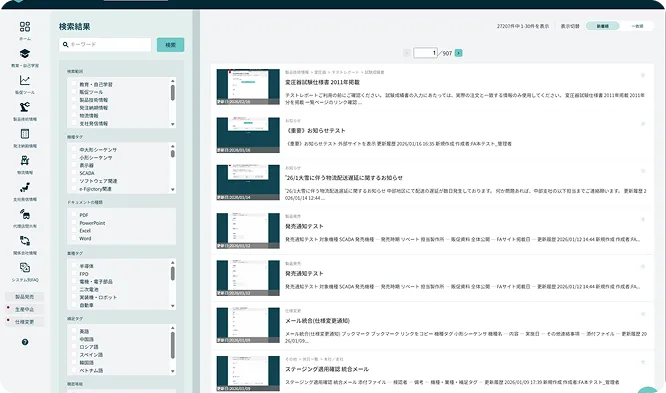Check ベトナム語 in the language tag list
This screenshot has height=393, width=666.
point(74,370)
